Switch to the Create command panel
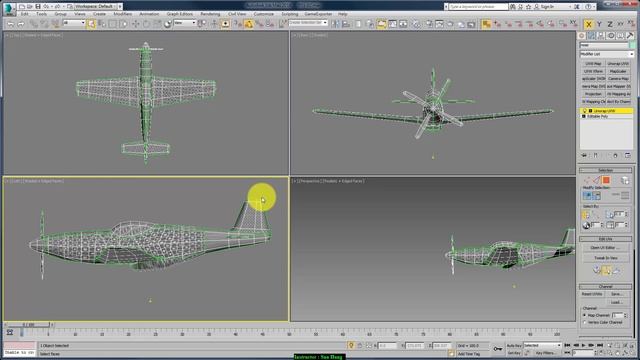The width and height of the screenshot is (640, 360). (582, 36)
